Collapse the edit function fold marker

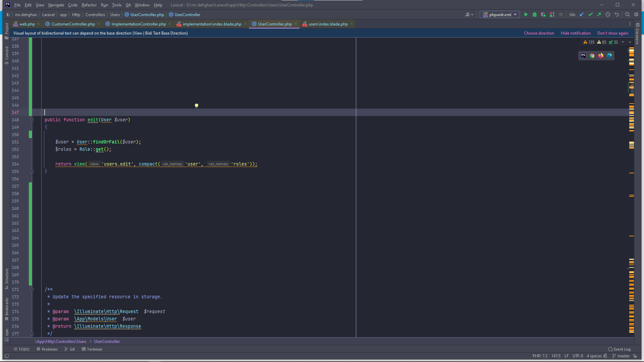(32, 120)
